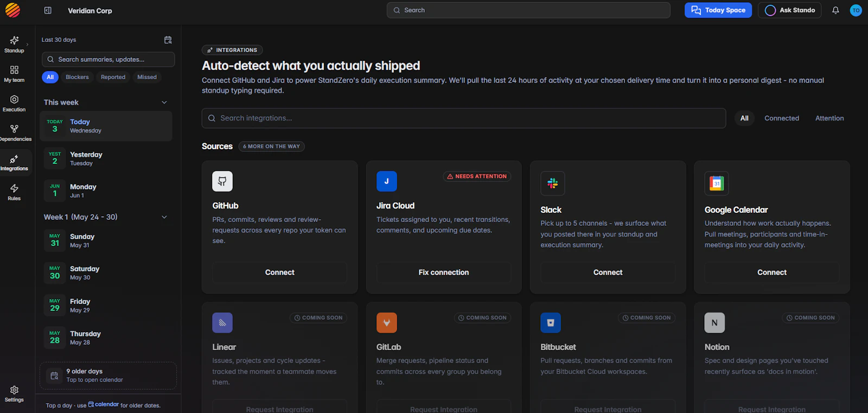The width and height of the screenshot is (868, 413).
Task: Toggle the sidebar collapse icon beside Veridian Corp
Action: 48,10
